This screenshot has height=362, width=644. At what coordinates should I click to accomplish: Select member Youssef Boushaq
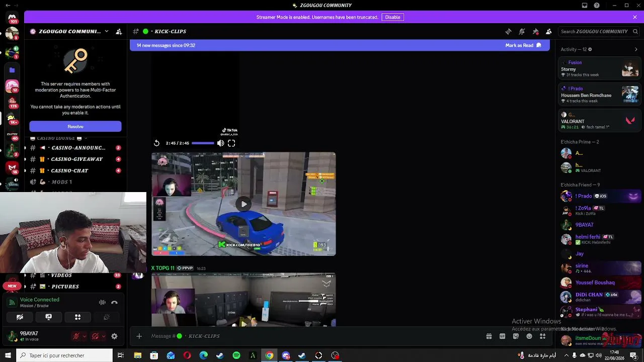pos(599,283)
